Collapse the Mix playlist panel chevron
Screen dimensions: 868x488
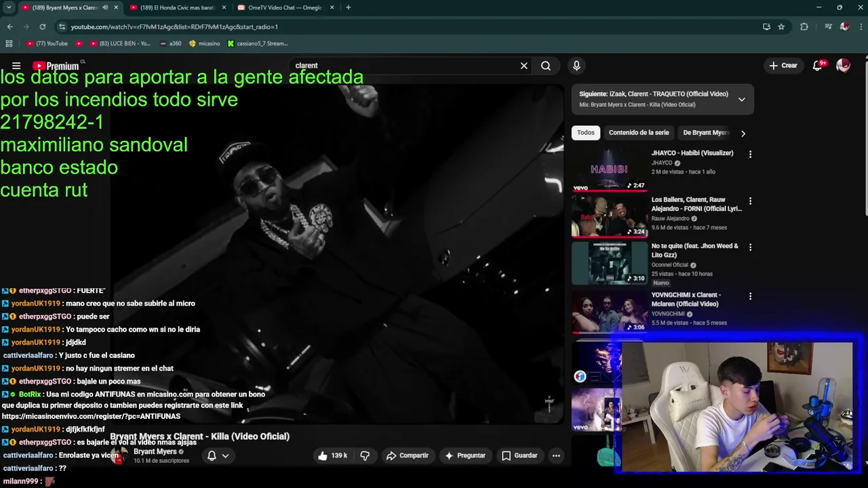[741, 100]
